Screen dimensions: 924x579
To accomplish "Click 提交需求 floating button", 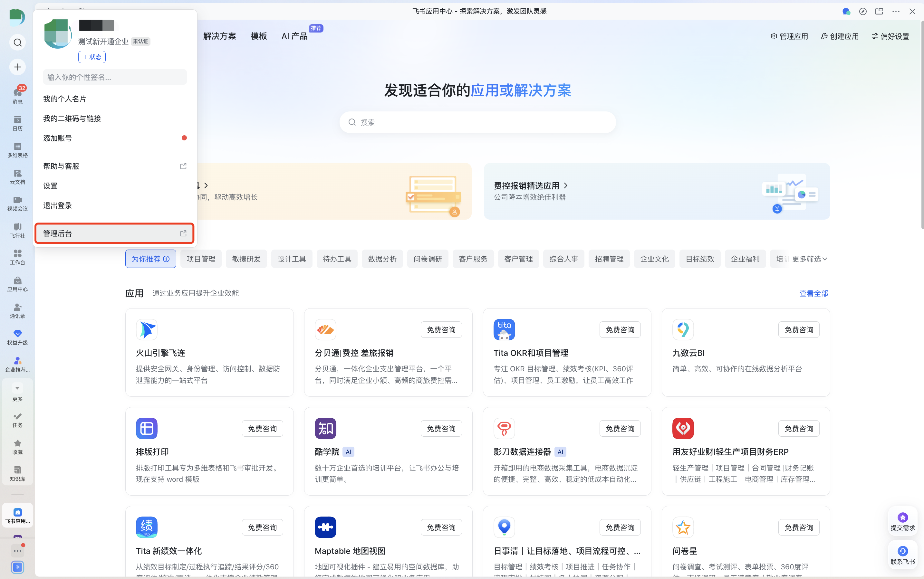I will coord(902,522).
